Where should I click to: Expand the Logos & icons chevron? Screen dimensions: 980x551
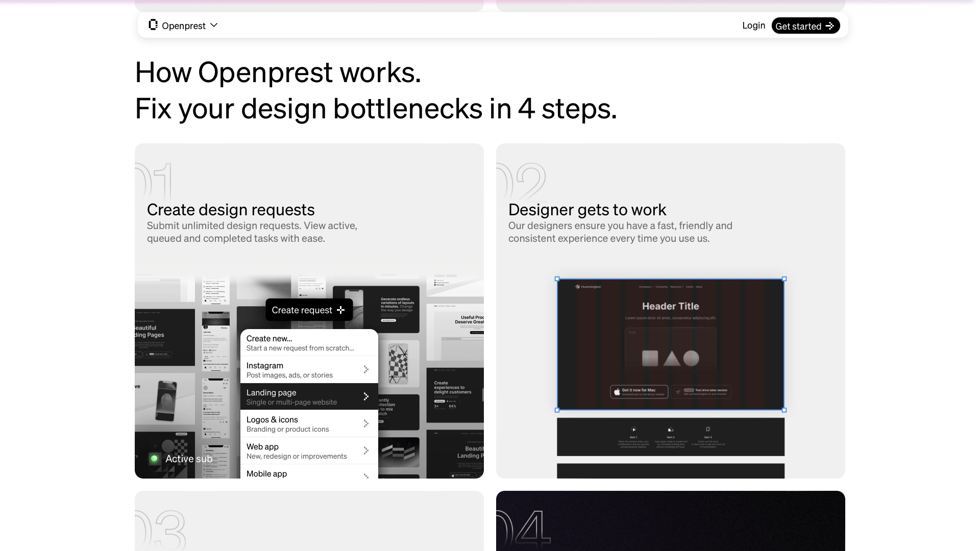[x=366, y=423]
